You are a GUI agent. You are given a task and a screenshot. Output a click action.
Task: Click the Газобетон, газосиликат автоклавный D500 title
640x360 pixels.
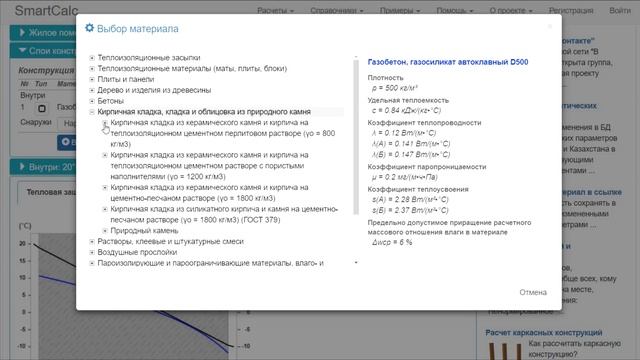pos(448,62)
